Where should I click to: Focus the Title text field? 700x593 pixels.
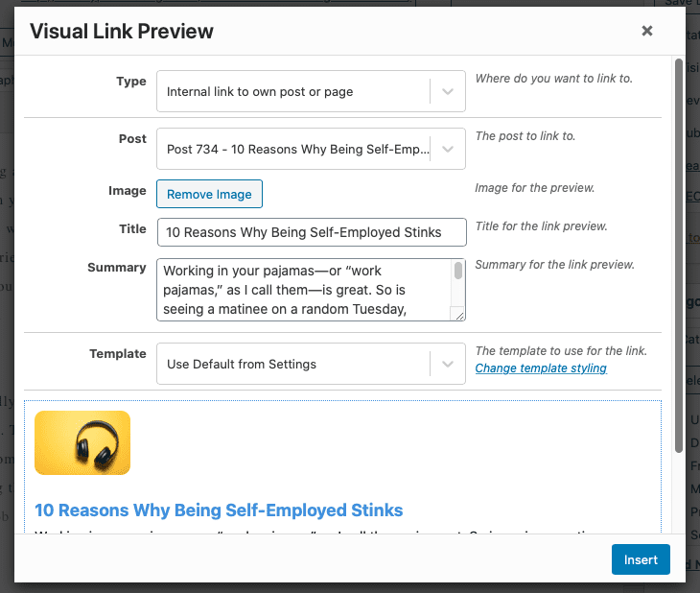312,232
